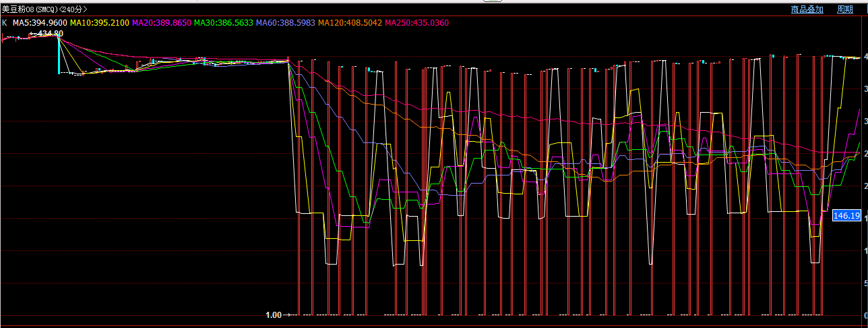Click the magenta MA20 indicator label
Image resolution: width=868 pixels, height=328 pixels.
tap(162, 23)
